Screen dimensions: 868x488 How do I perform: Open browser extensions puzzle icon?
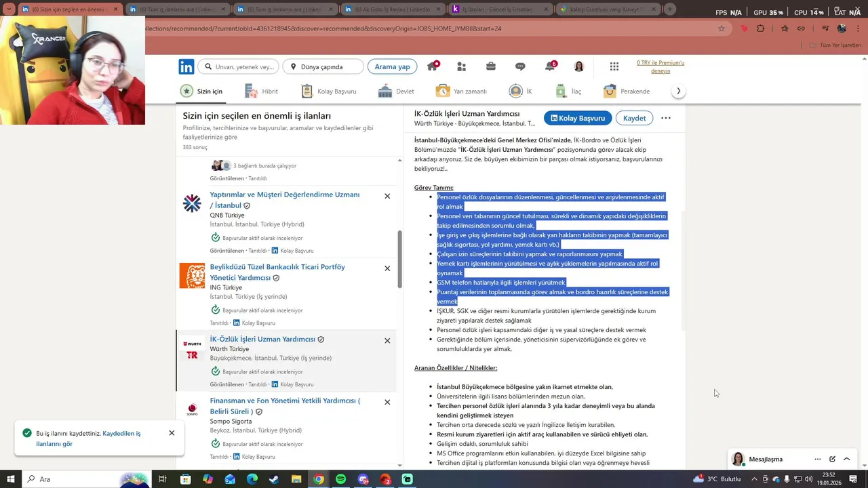pos(760,28)
